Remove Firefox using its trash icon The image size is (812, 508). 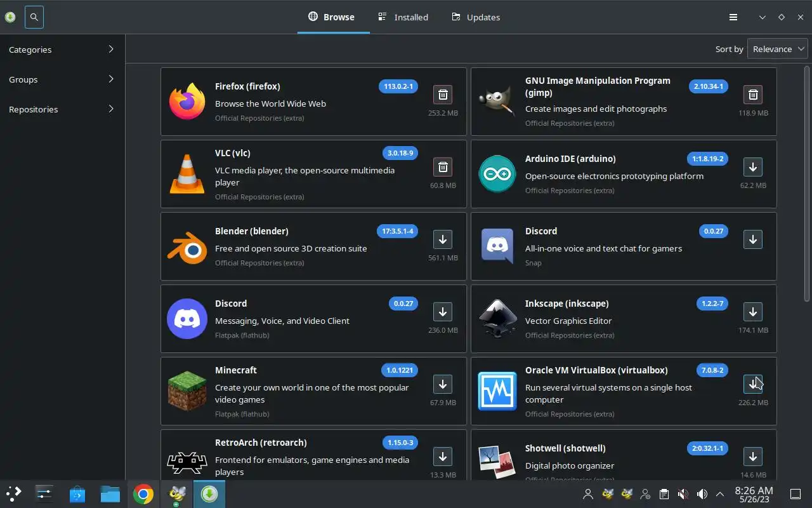coord(443,95)
